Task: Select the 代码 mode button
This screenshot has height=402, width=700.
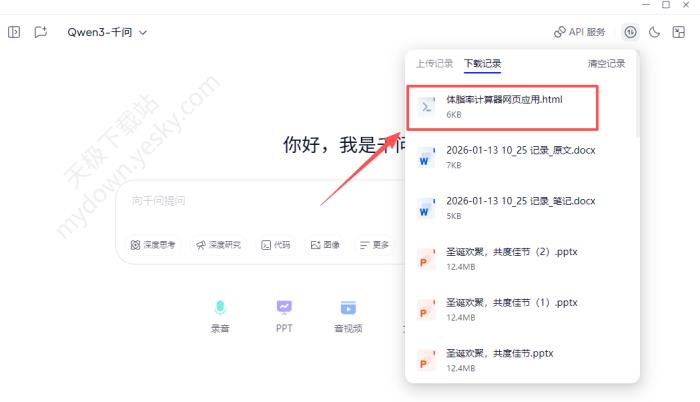Action: pos(276,244)
